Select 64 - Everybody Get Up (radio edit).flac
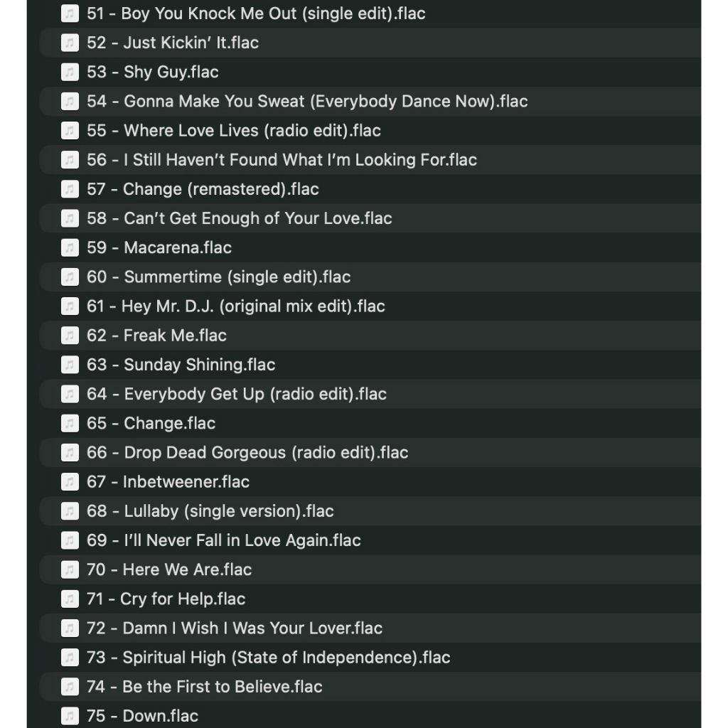728x728 pixels. tap(370, 394)
